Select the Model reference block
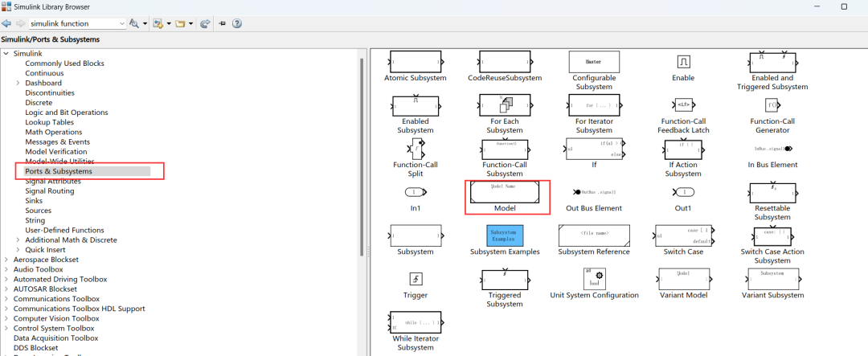 pyautogui.click(x=504, y=192)
